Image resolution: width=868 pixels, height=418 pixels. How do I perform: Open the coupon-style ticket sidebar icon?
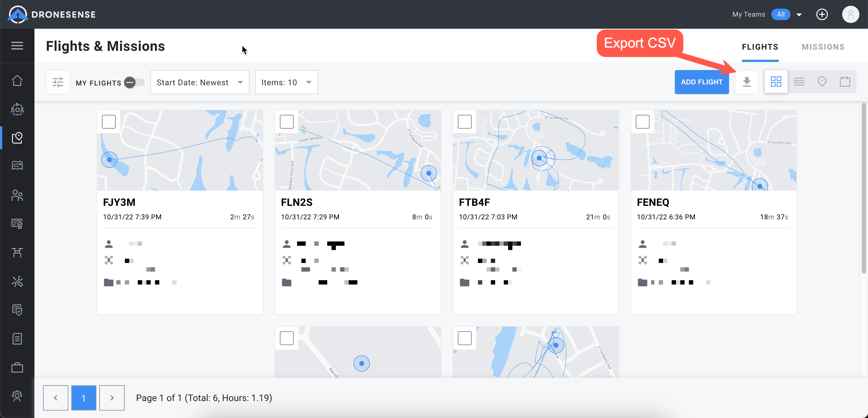coord(17,165)
